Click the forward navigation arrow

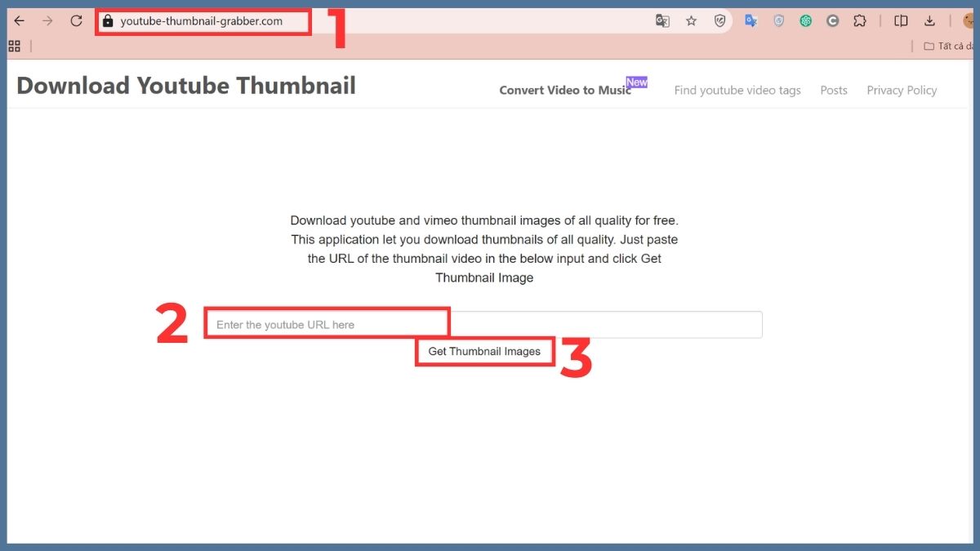pos(47,20)
